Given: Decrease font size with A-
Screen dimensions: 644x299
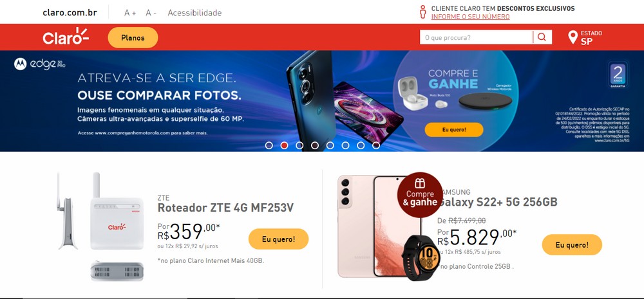Looking at the screenshot, I should [x=151, y=13].
